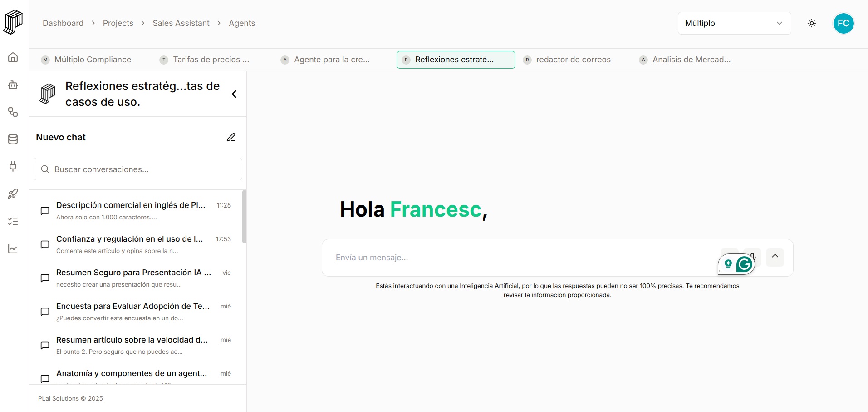
Task: Click chat bubble icon beside Anatomía y componentes
Action: (x=45, y=379)
